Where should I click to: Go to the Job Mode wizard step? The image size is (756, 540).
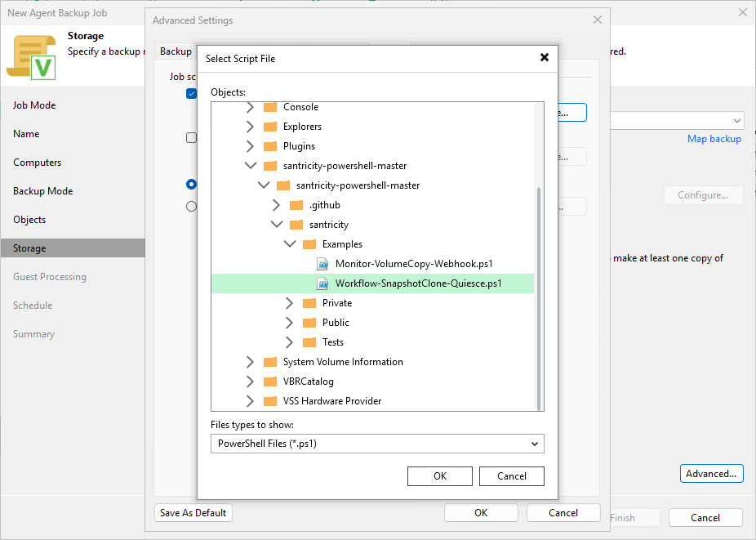tap(34, 105)
